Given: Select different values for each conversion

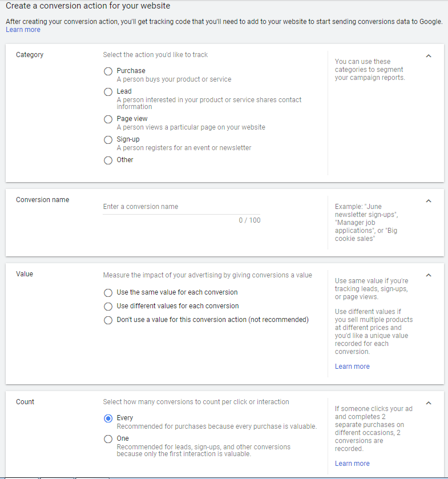Looking at the screenshot, I should (108, 305).
